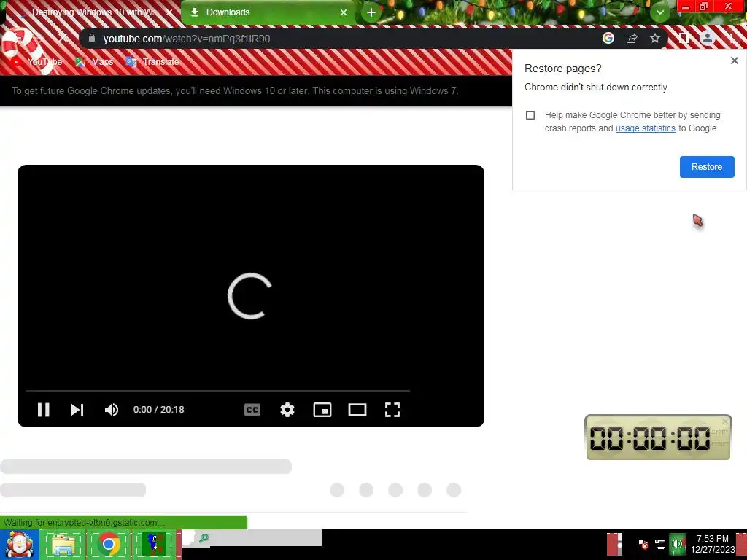Viewport: 747px width, 560px height.
Task: Stop loading the page
Action: (63, 38)
